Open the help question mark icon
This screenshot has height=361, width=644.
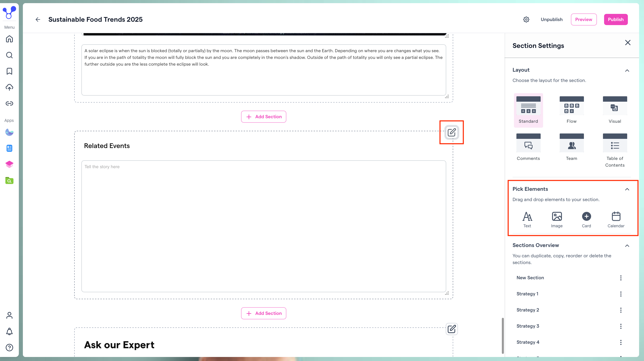pyautogui.click(x=9, y=348)
